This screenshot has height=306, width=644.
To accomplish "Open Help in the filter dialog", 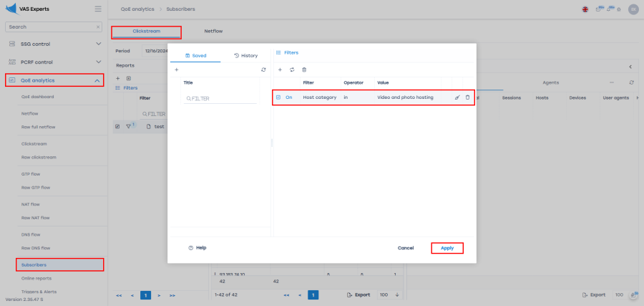I will point(197,248).
